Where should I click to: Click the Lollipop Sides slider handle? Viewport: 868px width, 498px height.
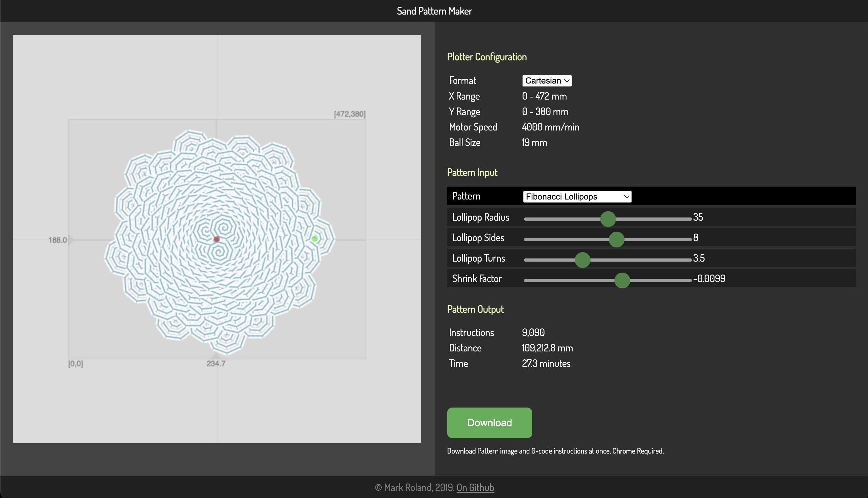616,240
